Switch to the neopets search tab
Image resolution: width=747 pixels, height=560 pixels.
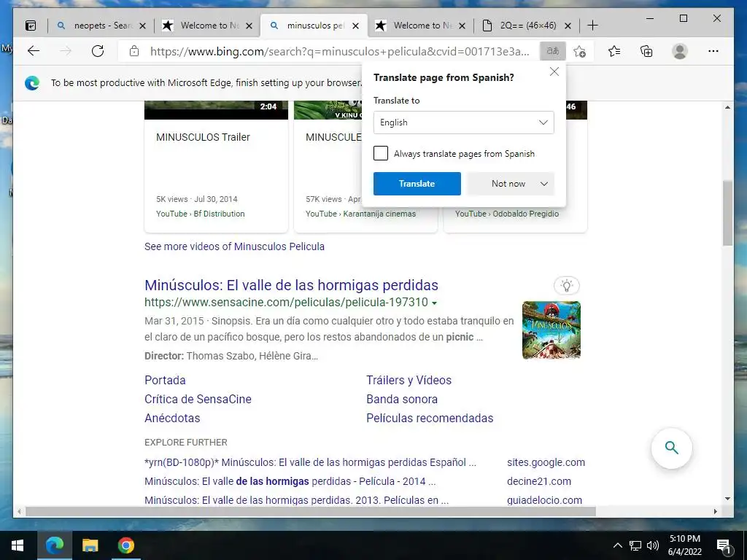pos(101,26)
